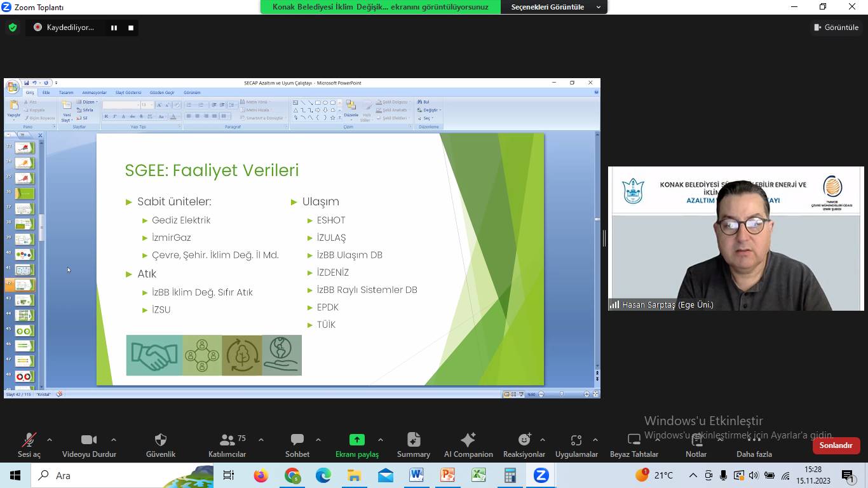Open the Participants panel
The height and width of the screenshot is (488, 868).
click(x=227, y=445)
